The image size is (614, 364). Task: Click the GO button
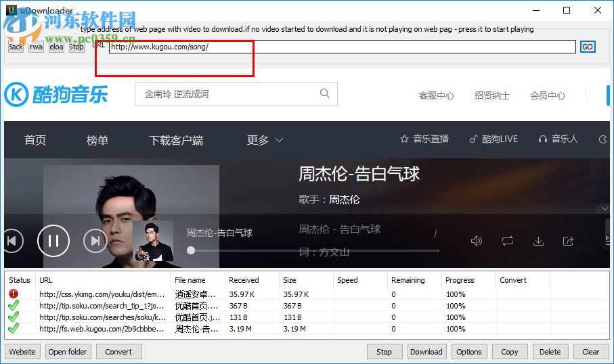[588, 47]
